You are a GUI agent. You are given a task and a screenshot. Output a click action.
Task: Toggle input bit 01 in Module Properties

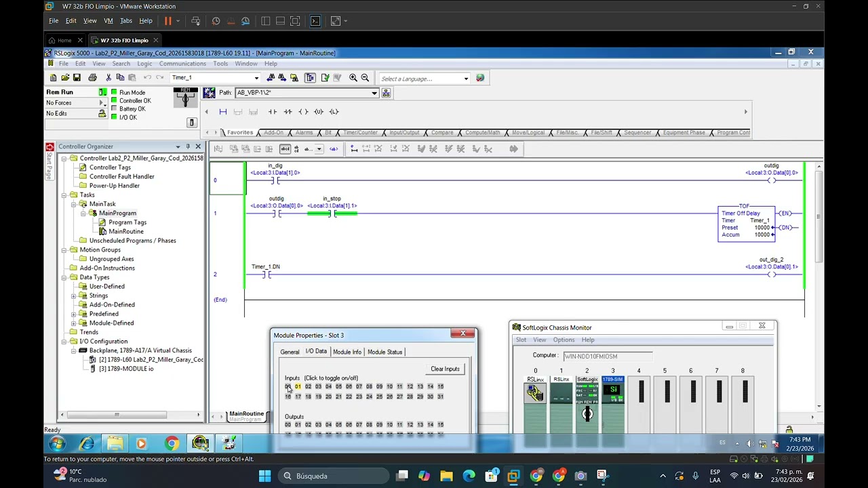tap(298, 386)
